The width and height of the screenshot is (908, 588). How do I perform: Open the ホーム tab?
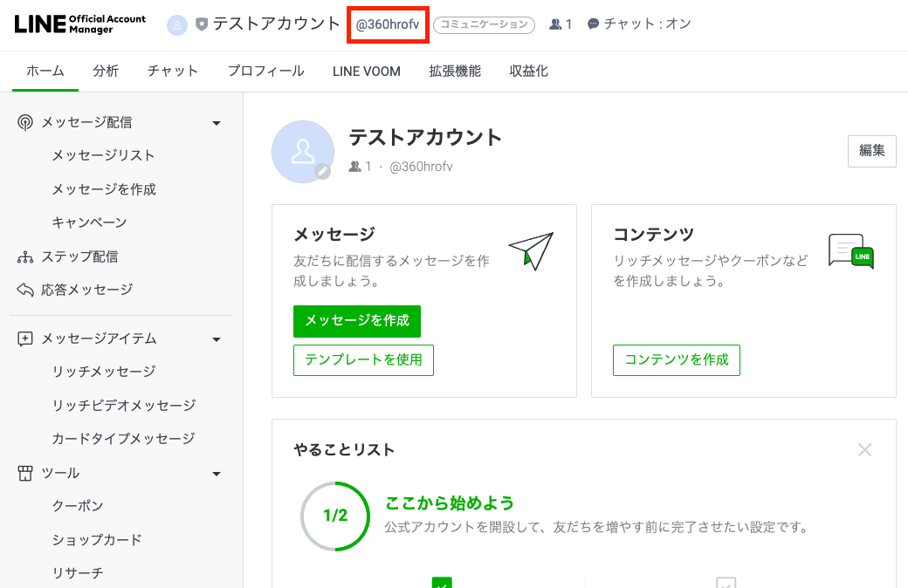click(x=45, y=72)
